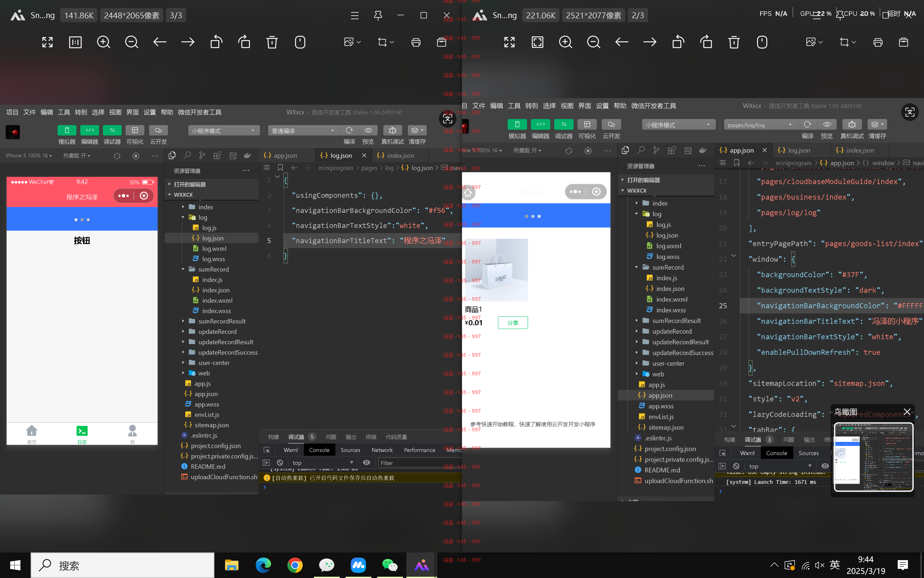Switch to log.json tab in right editor

(x=799, y=150)
